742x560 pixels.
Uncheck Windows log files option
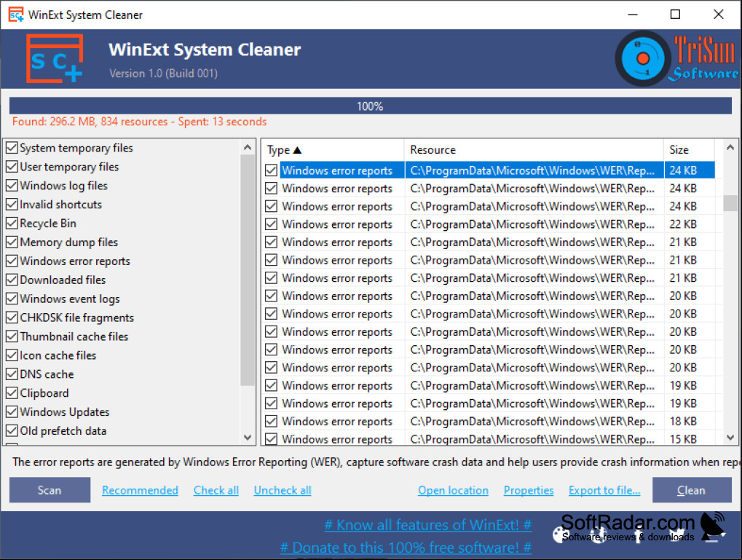click(12, 186)
